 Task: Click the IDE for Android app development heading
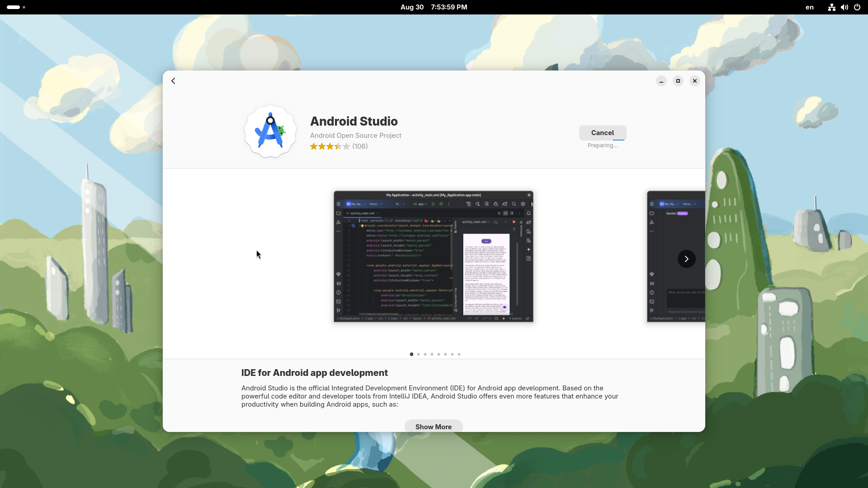314,373
